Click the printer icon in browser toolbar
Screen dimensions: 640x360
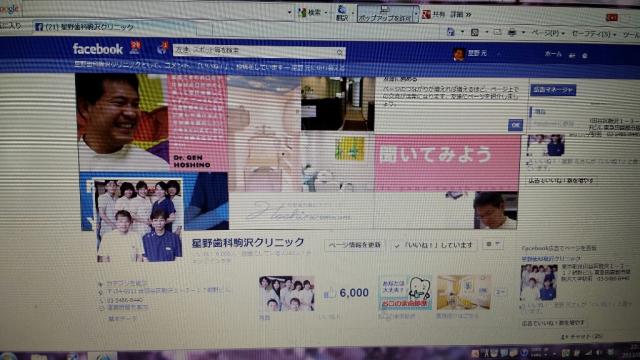512,32
